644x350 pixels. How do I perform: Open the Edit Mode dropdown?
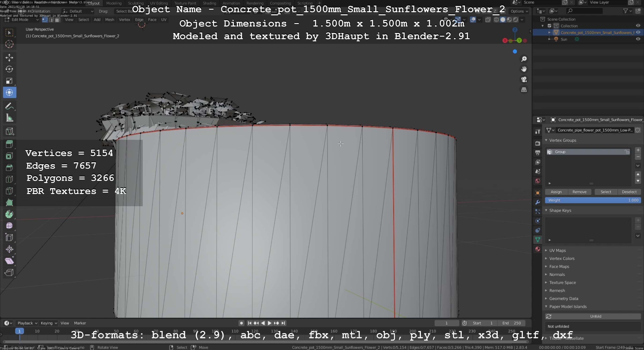click(x=22, y=20)
